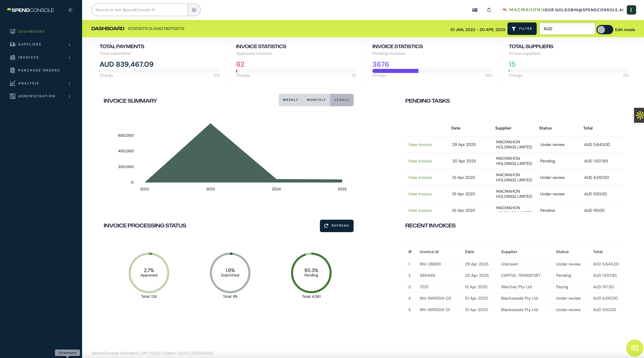
Task: Open the notifications bell
Action: point(489,10)
